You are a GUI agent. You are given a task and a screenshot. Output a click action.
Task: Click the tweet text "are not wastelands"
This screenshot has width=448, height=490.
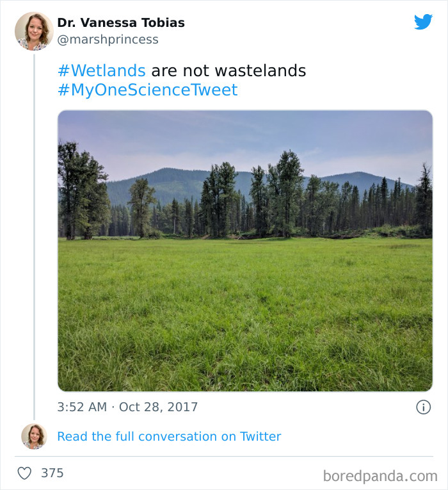point(228,70)
